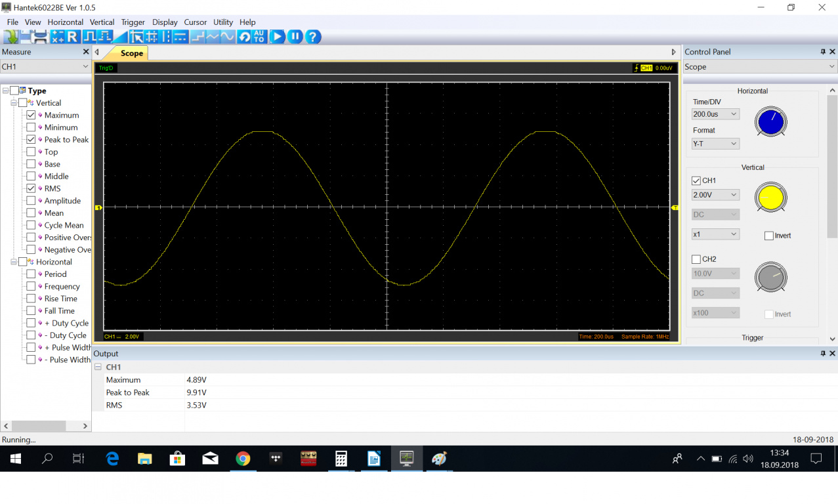The image size is (838, 504).
Task: Click the floppy disk save icon
Action: tap(26, 37)
